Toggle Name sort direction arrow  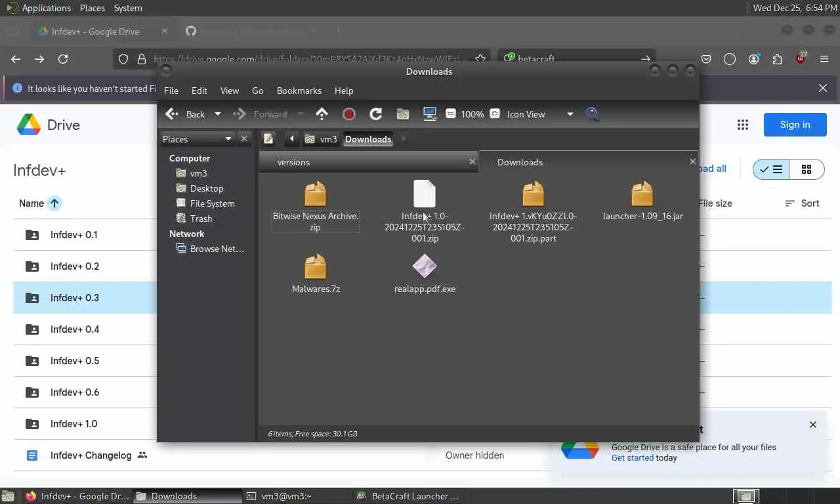[x=54, y=203]
